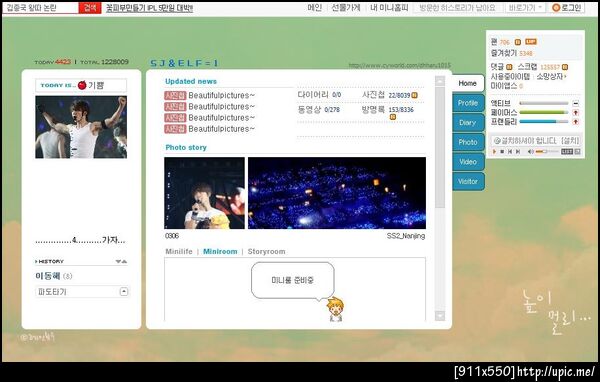The height and width of the screenshot is (382, 600).
Task: Click the N badge next to 댓글
Action: click(509, 67)
